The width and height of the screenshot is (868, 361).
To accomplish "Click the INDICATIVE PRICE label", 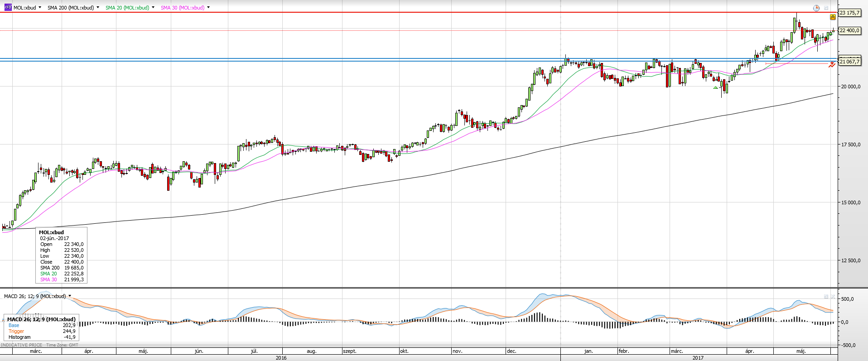I will click(22, 345).
